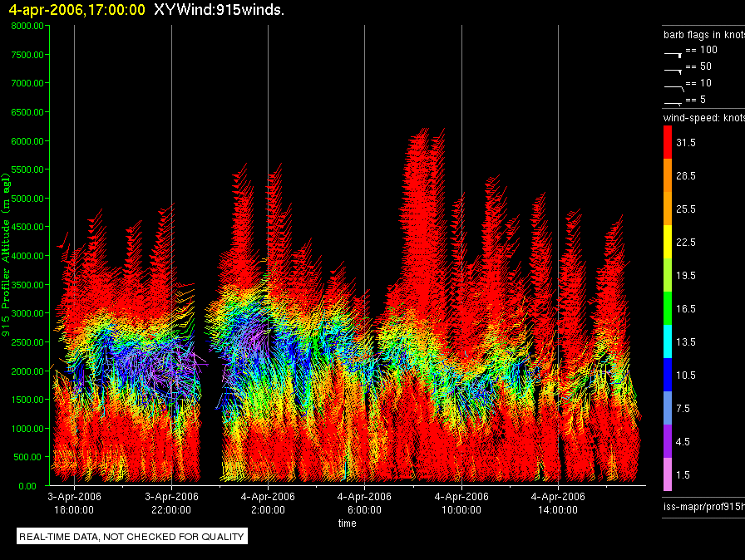The height and width of the screenshot is (560, 745).
Task: Click the 4000.00 altitude tick label
Action: [27, 256]
